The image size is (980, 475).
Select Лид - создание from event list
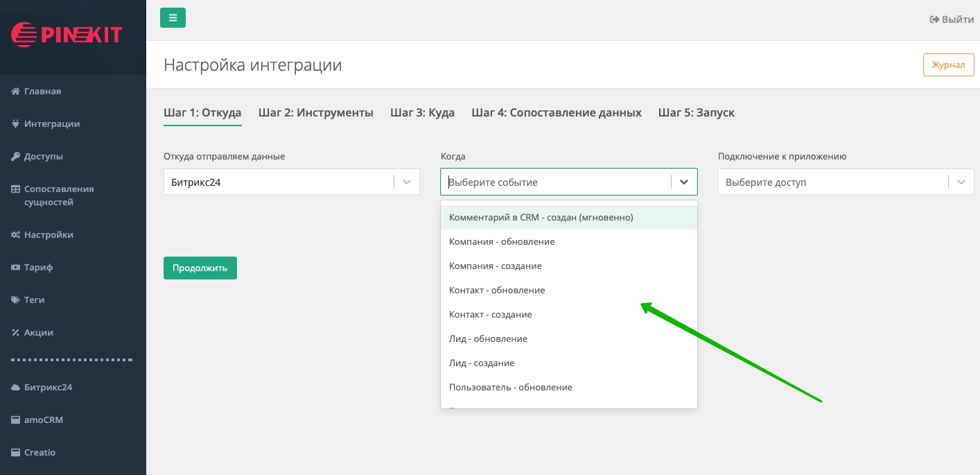(482, 363)
